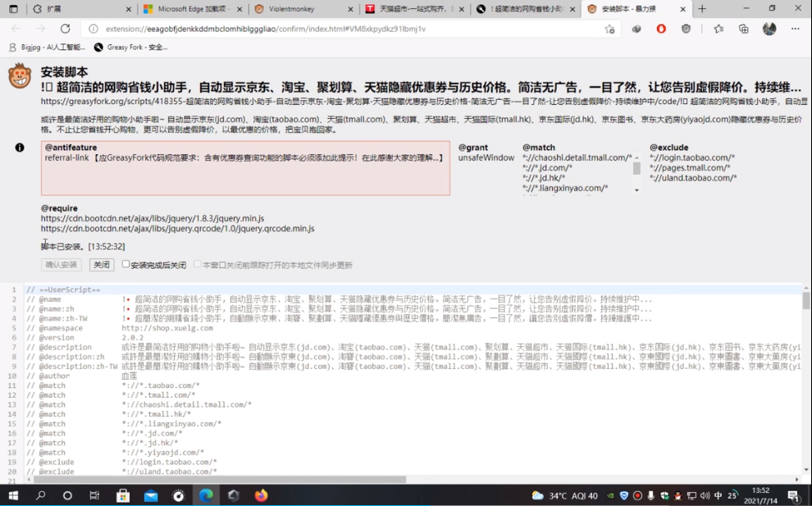Click the *://pages.tmall.com/* exclude entry
The height and width of the screenshot is (506, 812).
click(x=690, y=168)
